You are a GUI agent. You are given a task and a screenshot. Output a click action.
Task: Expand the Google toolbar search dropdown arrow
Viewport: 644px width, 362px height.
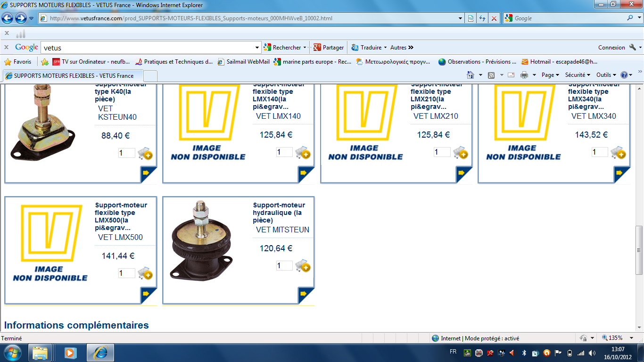pos(257,48)
